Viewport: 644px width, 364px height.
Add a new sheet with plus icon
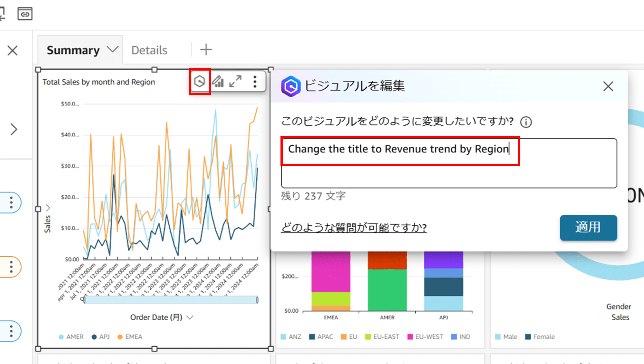click(206, 50)
